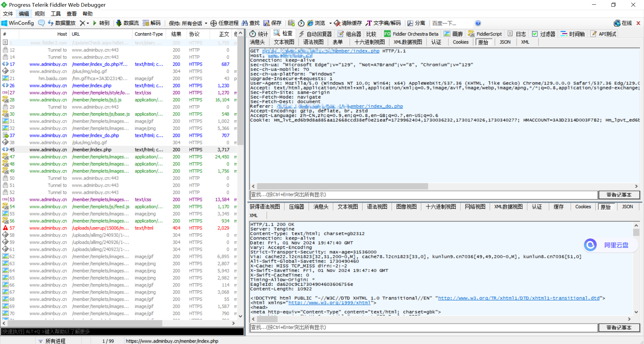Switch to the Fiddler Orchestra Beta tab

coord(411,34)
